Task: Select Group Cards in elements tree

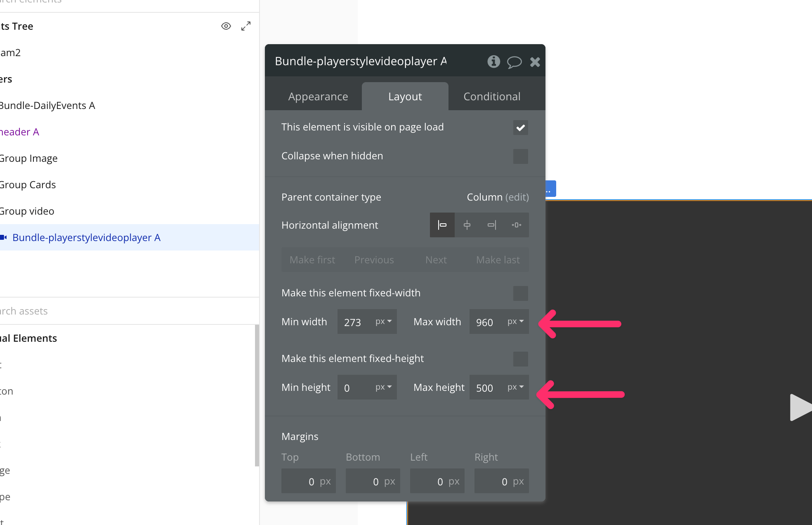Action: click(28, 185)
